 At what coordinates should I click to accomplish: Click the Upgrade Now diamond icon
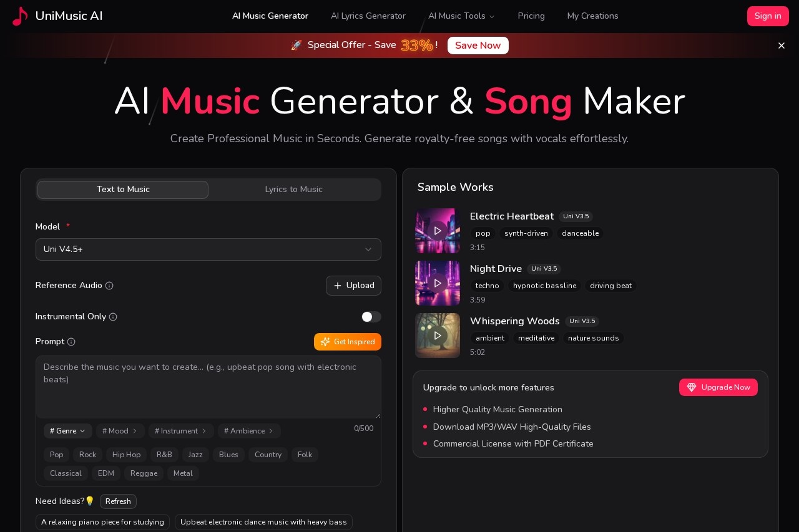692,387
